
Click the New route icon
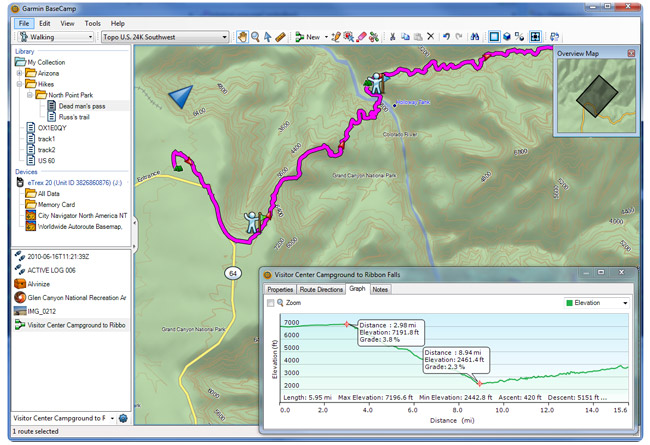[x=299, y=37]
